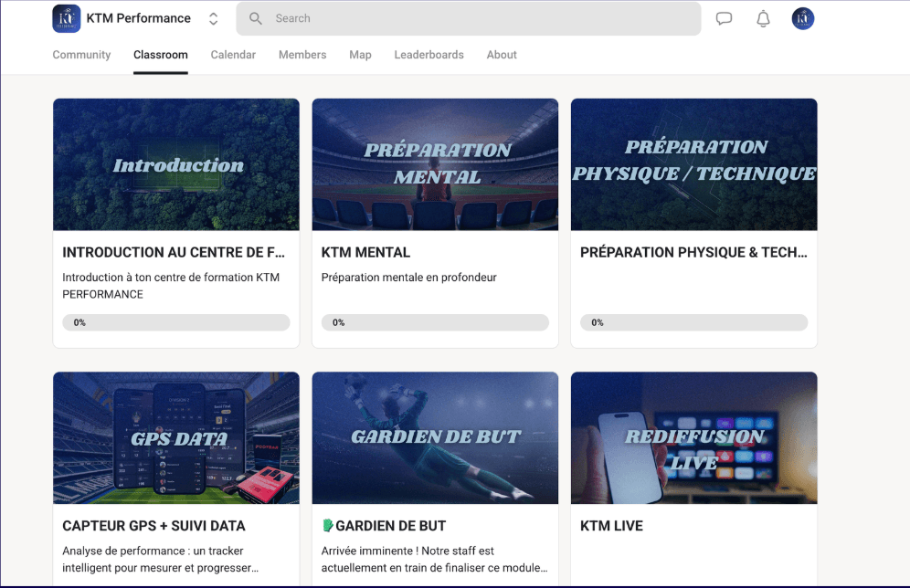
Task: Go to the Members tab
Action: point(302,55)
